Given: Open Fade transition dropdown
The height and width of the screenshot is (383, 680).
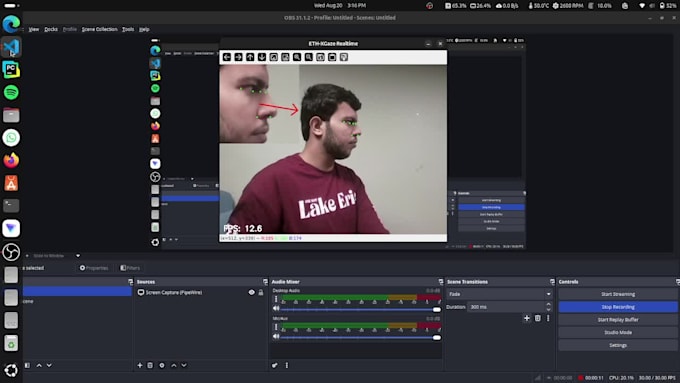Looking at the screenshot, I should (x=500, y=294).
